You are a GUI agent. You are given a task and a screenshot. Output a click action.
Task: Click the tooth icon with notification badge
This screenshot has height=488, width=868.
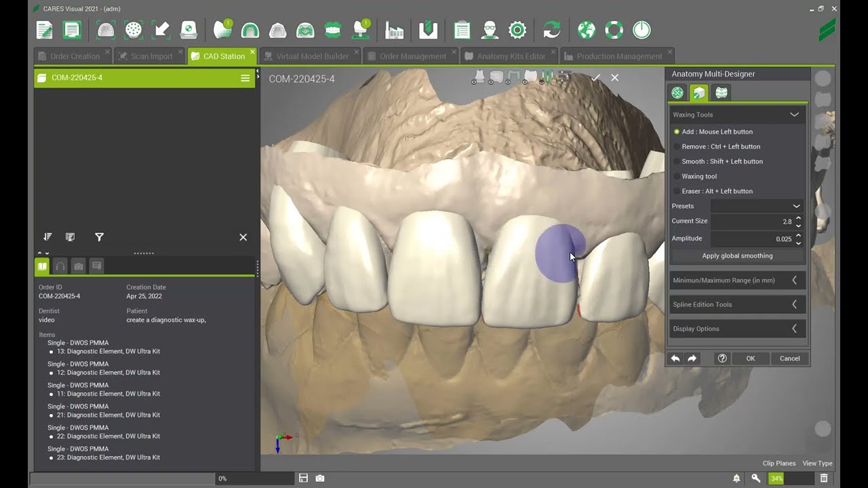(x=222, y=29)
